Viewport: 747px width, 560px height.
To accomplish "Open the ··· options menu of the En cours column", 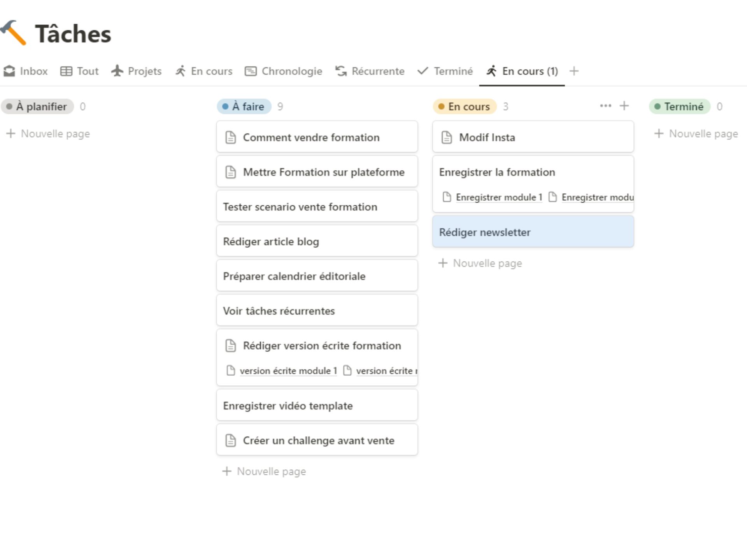I will (605, 106).
